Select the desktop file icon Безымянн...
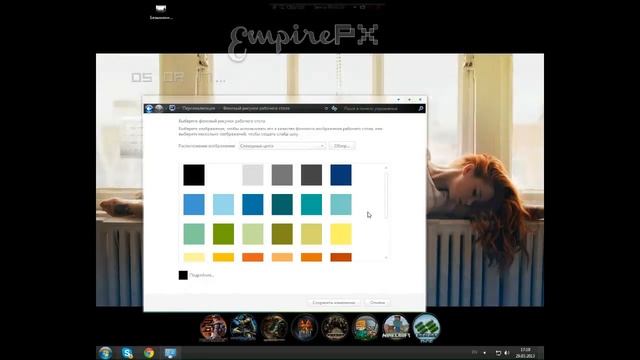The width and height of the screenshot is (640, 360). [161, 12]
